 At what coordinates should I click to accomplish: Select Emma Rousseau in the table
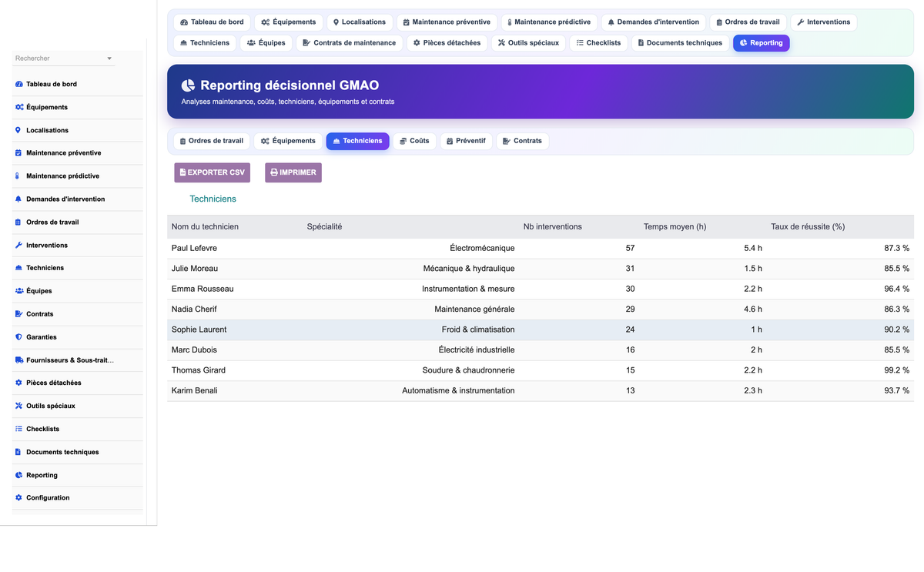pyautogui.click(x=203, y=289)
